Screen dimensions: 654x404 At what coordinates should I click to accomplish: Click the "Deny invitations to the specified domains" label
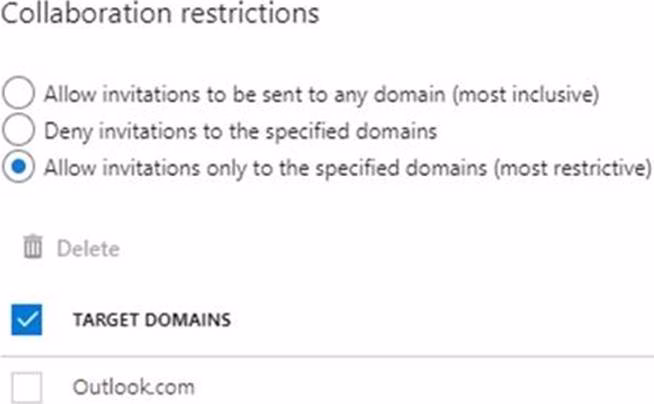[x=241, y=130]
